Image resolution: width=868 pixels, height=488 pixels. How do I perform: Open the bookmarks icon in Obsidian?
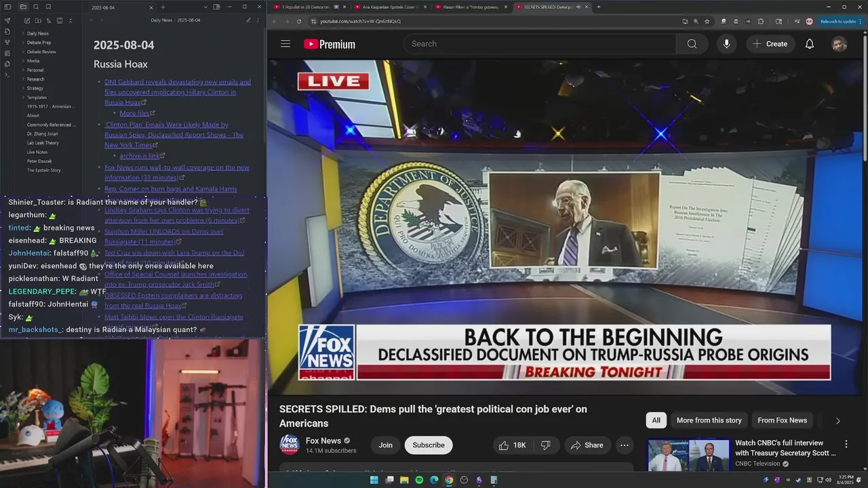click(48, 7)
